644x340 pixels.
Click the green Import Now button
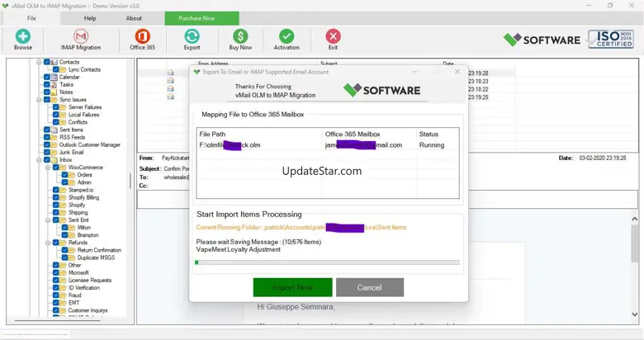point(293,287)
